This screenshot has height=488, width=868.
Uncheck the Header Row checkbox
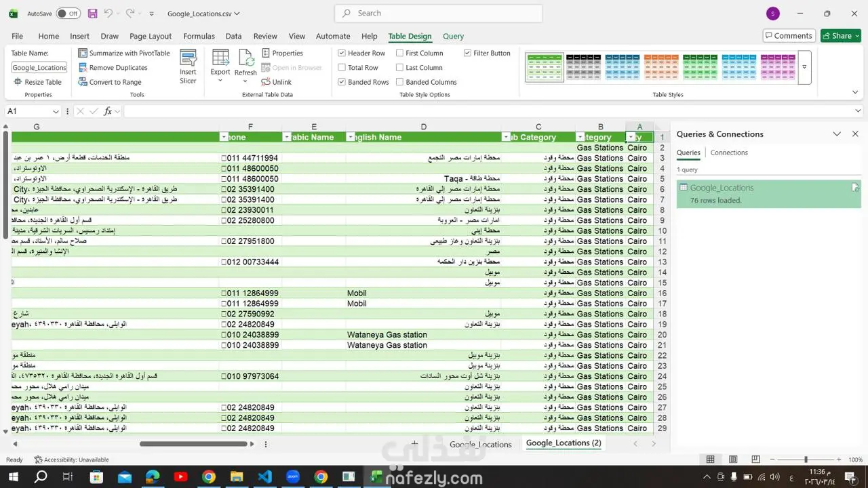point(342,53)
